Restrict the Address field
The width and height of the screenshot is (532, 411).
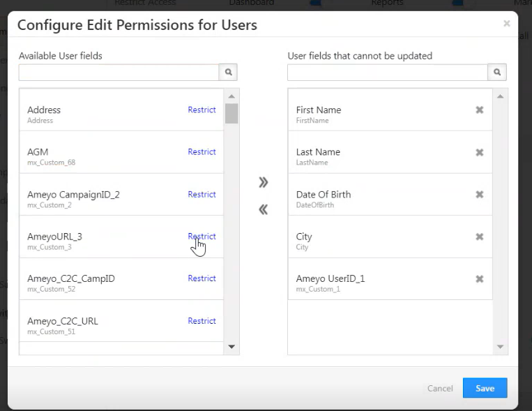pos(202,110)
